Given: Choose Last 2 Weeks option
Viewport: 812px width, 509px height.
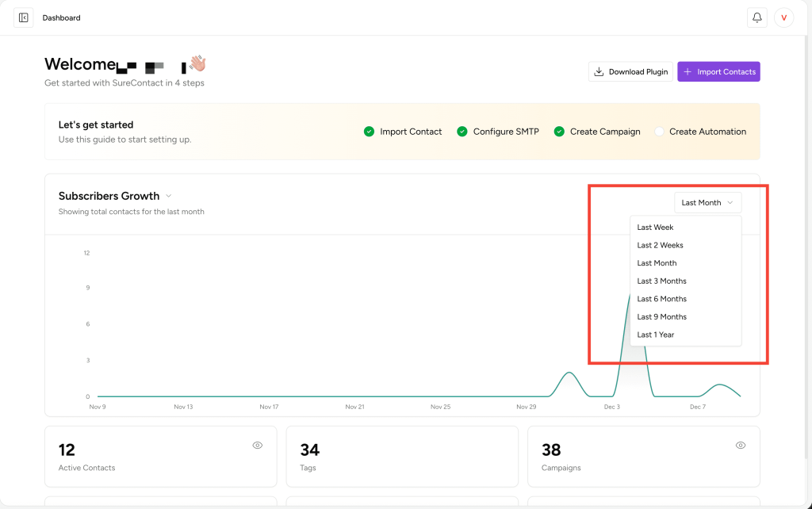Looking at the screenshot, I should click(x=660, y=245).
